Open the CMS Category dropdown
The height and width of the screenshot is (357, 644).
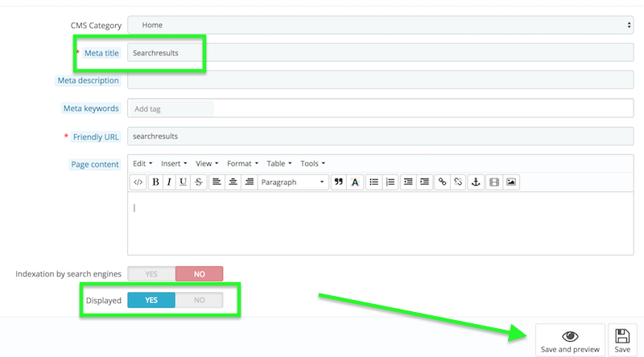coord(380,25)
